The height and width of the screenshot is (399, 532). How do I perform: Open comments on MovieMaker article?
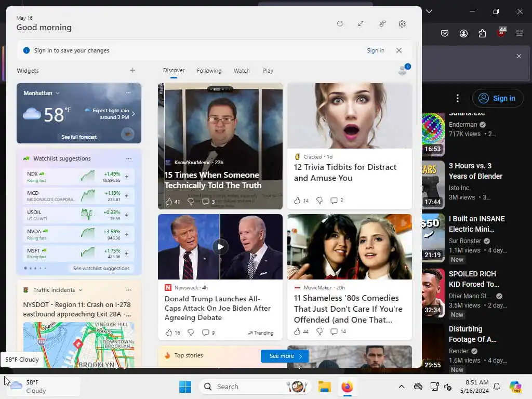[334, 331]
